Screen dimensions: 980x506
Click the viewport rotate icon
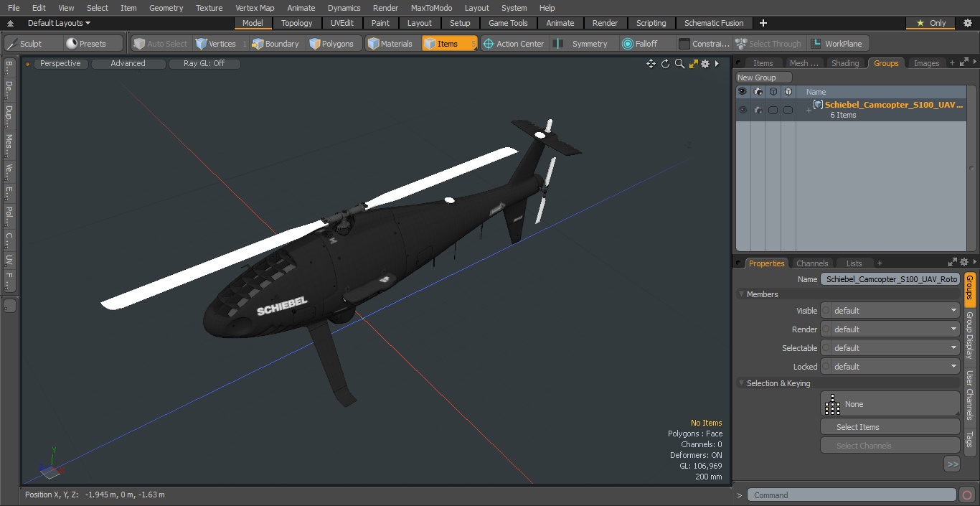point(665,64)
